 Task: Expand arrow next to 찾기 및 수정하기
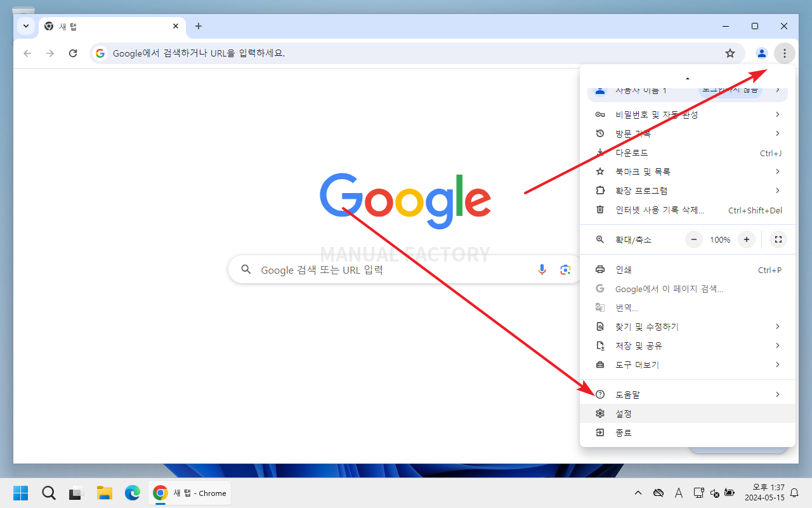[x=778, y=326]
